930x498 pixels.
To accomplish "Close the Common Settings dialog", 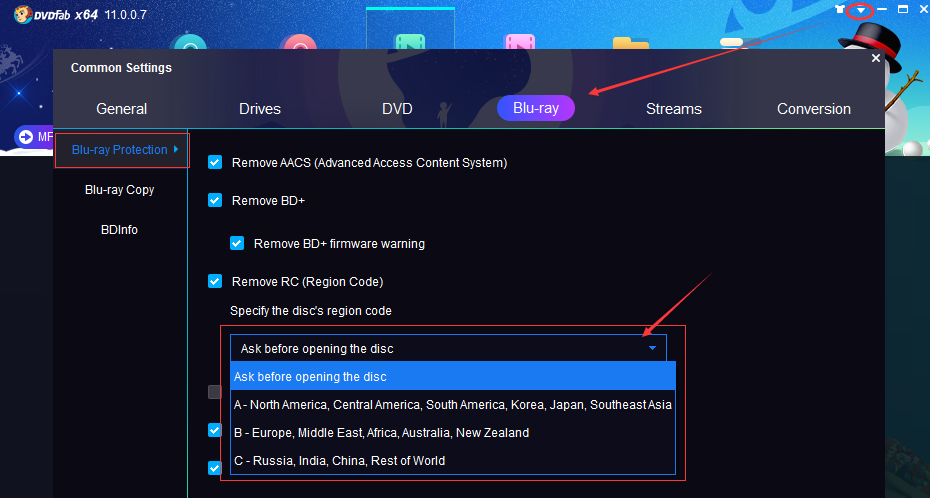I will (x=876, y=58).
